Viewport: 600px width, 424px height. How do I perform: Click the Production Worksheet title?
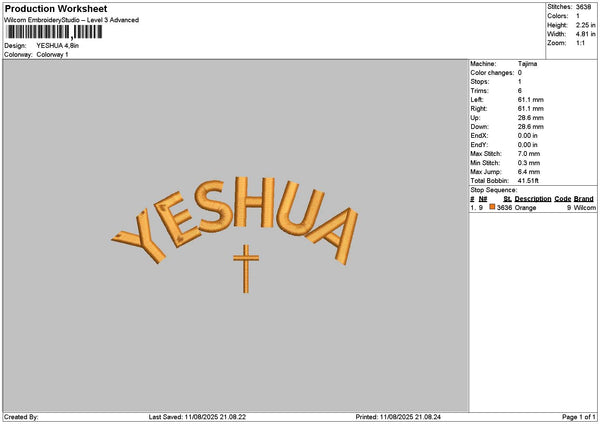pyautogui.click(x=56, y=9)
